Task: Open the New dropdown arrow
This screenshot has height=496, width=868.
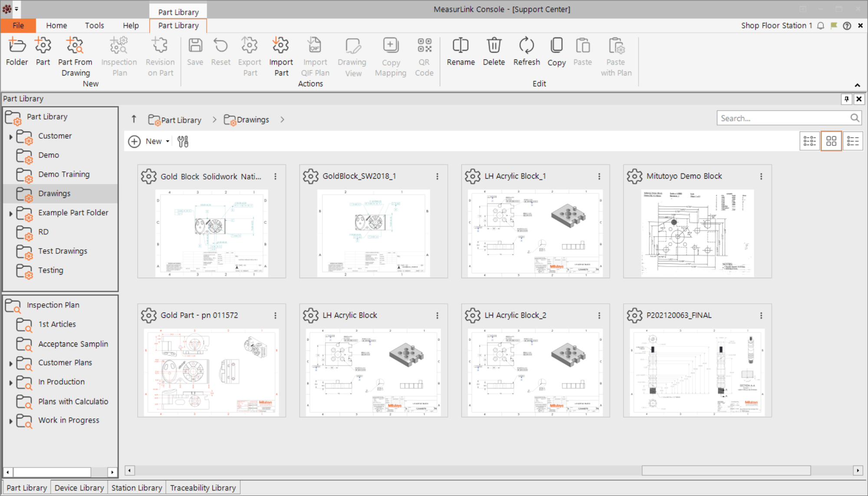Action: 168,141
